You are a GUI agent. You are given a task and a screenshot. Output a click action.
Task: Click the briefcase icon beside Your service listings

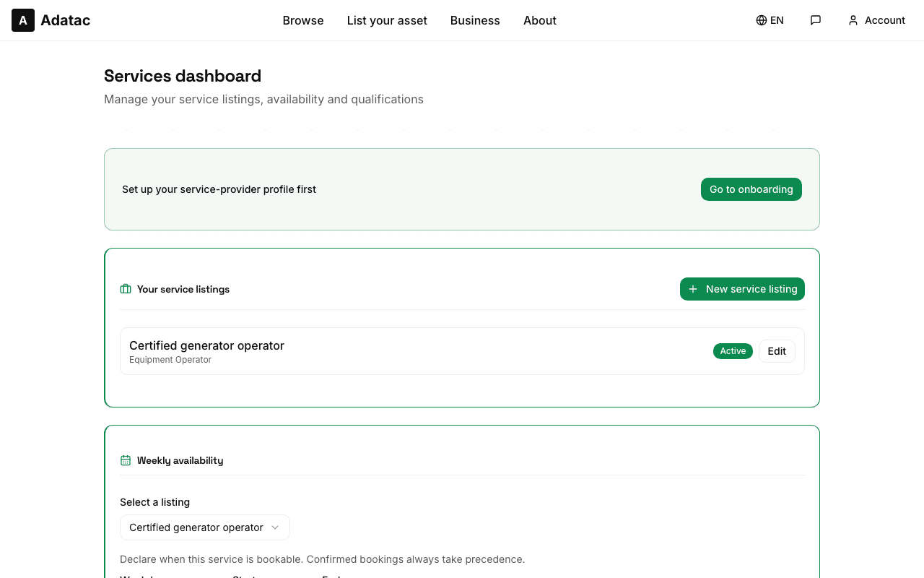[126, 289]
